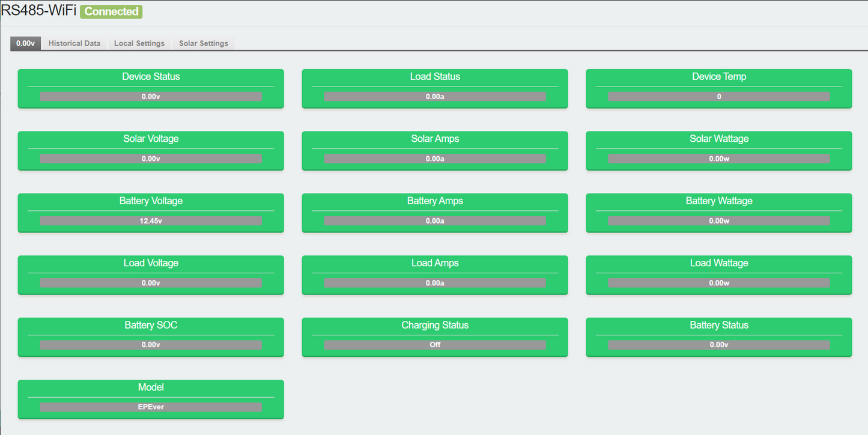868x435 pixels.
Task: Select the Battery Wattage value bar
Action: (718, 221)
